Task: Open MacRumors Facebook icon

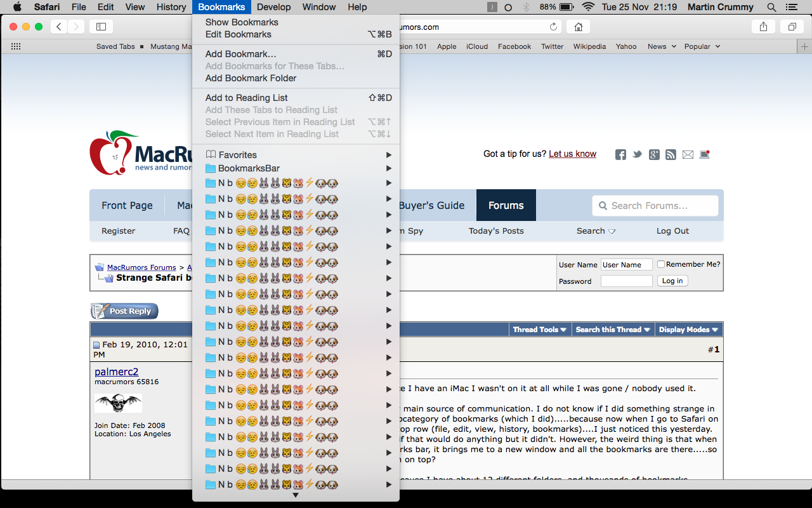Action: (x=621, y=154)
